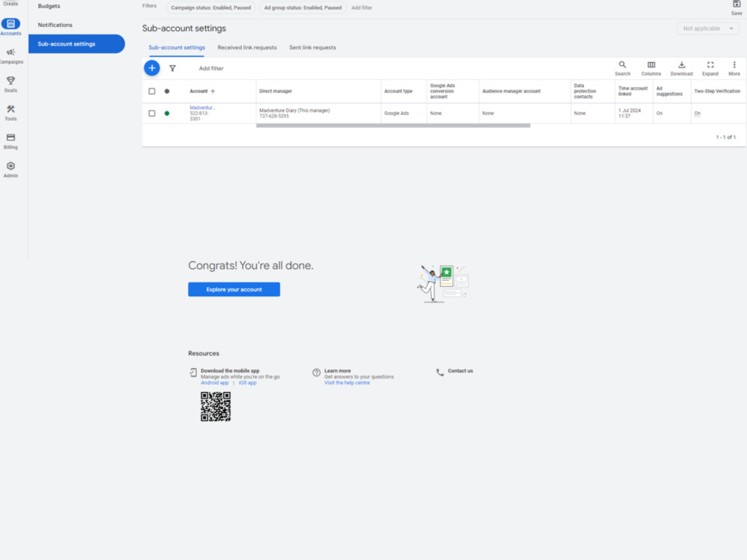Switch to Sub-account settings tab
The image size is (747, 560).
click(x=177, y=48)
